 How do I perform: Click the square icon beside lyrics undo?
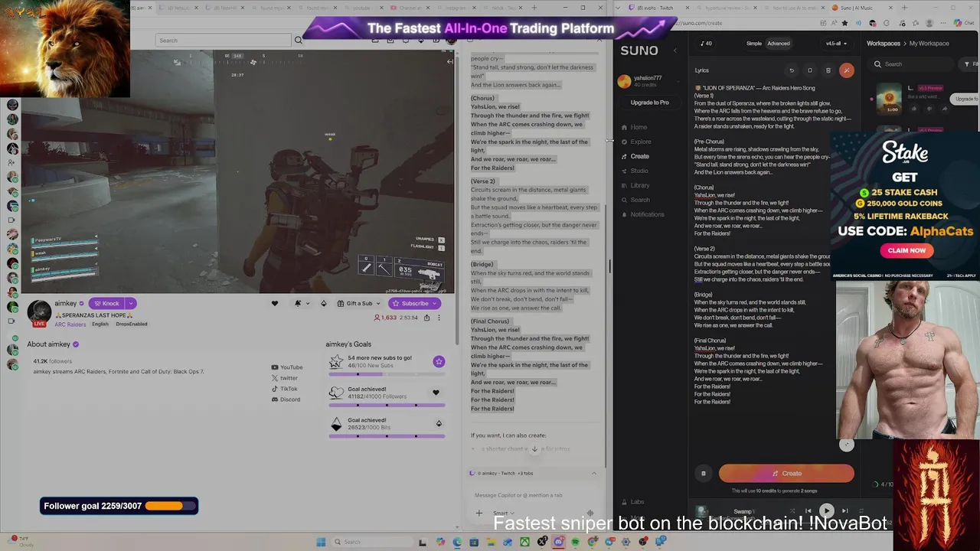810,70
